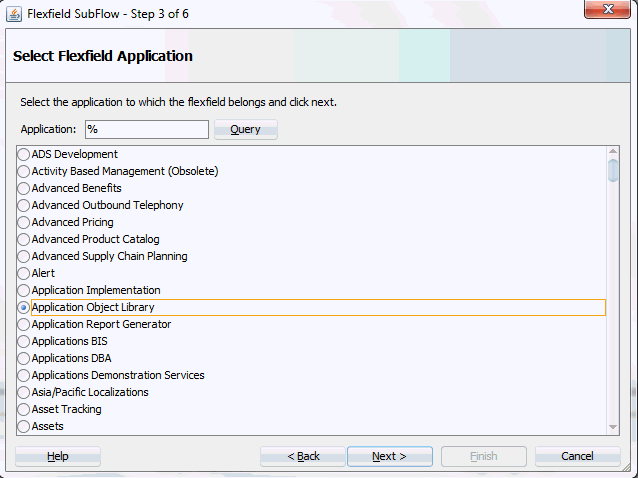Choose Asia/Pacific Localizations radio button

click(x=24, y=393)
